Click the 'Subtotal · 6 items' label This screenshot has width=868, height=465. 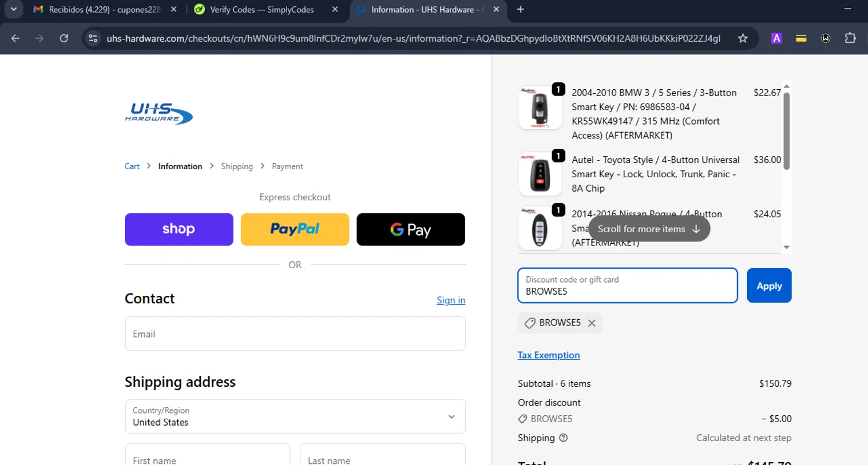tap(554, 383)
